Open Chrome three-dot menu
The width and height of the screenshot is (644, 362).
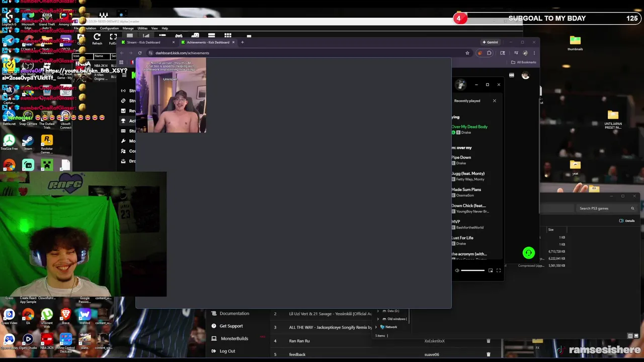pos(534,53)
